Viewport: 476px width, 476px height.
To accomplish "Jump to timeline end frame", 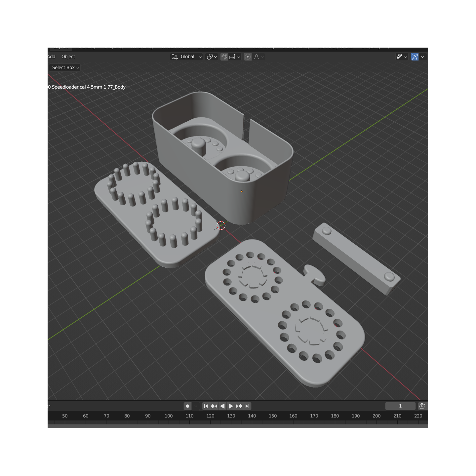I will 247,406.
